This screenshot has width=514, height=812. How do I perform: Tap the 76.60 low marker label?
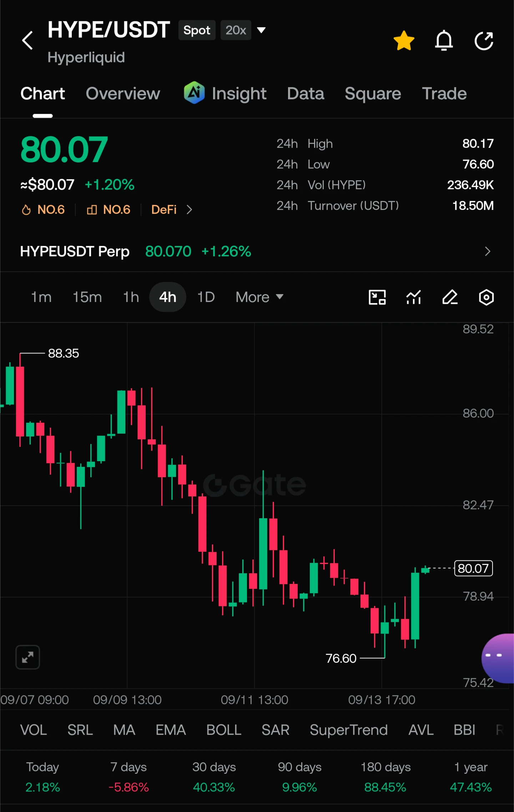coord(341,659)
